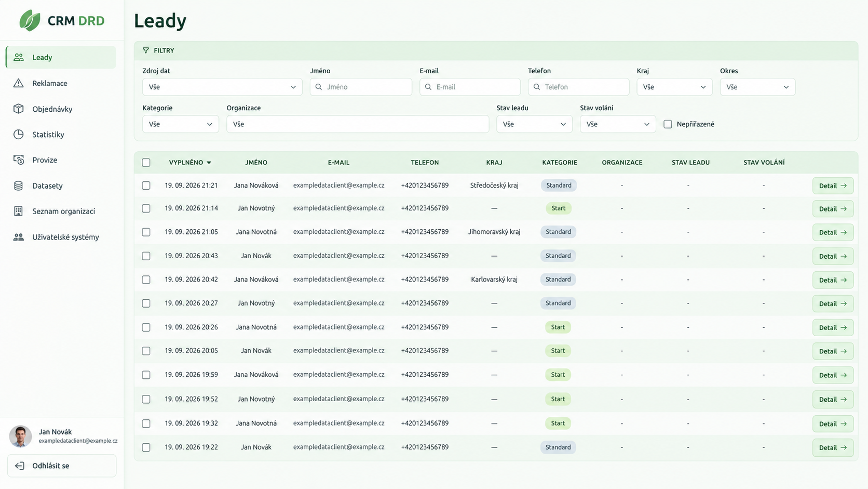This screenshot has height=489, width=868.
Task: Open Detail for the 20:05 lead
Action: point(833,351)
